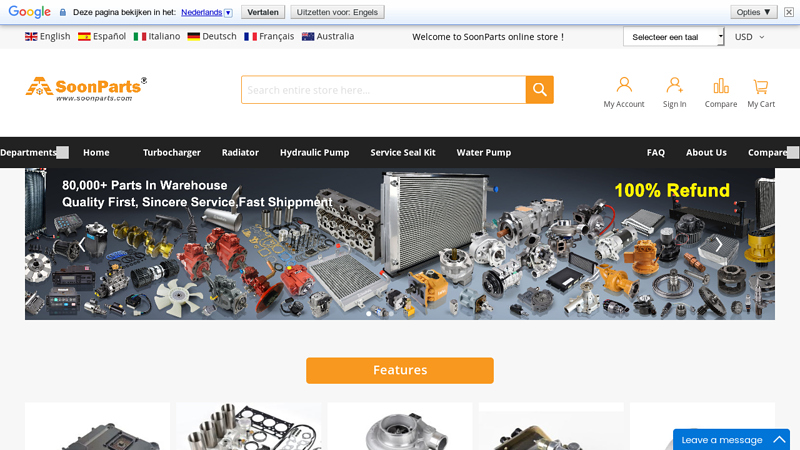Open the USD currency dropdown
800x450 pixels.
tap(749, 37)
